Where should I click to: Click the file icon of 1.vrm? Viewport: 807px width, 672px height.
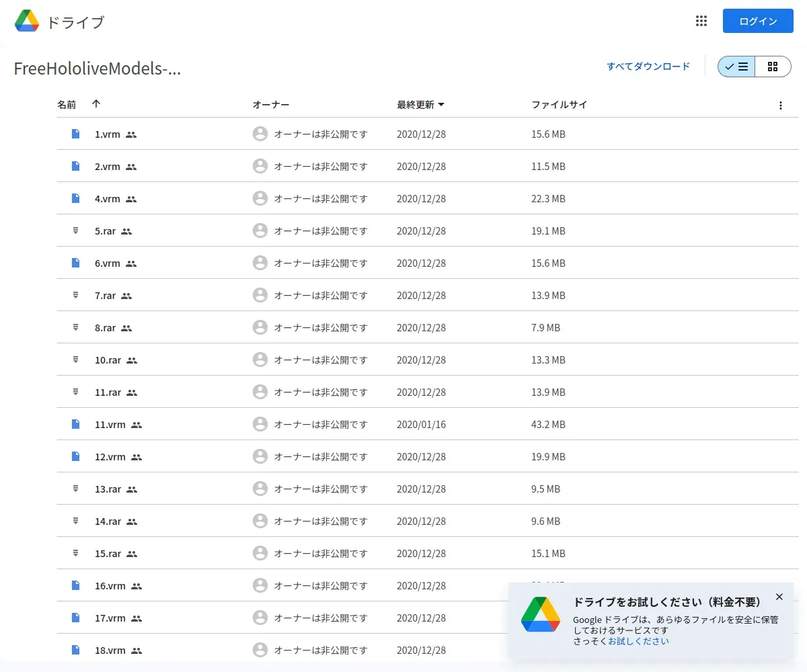(x=76, y=134)
